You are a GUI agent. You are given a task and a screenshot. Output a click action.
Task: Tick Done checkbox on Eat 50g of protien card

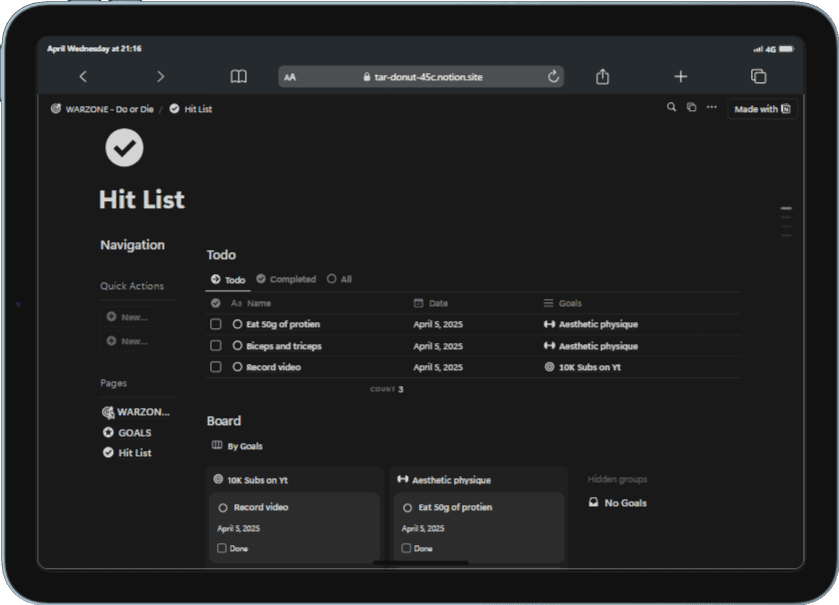point(406,548)
